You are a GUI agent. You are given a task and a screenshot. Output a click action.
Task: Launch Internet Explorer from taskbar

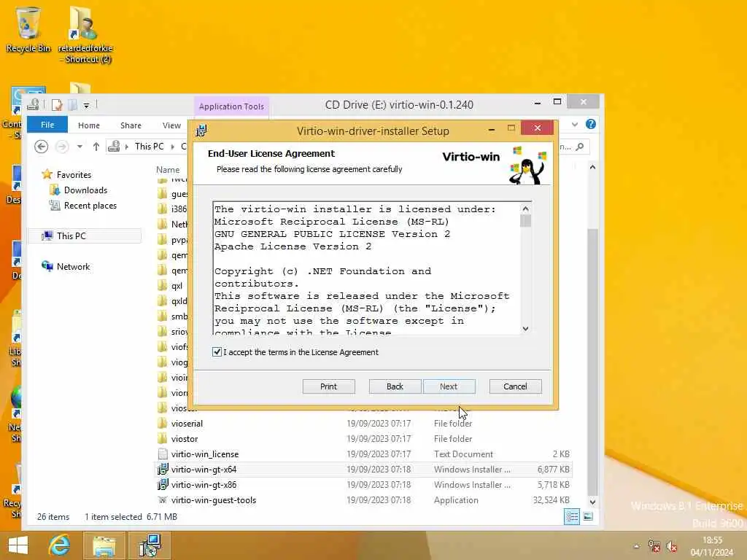pyautogui.click(x=60, y=545)
